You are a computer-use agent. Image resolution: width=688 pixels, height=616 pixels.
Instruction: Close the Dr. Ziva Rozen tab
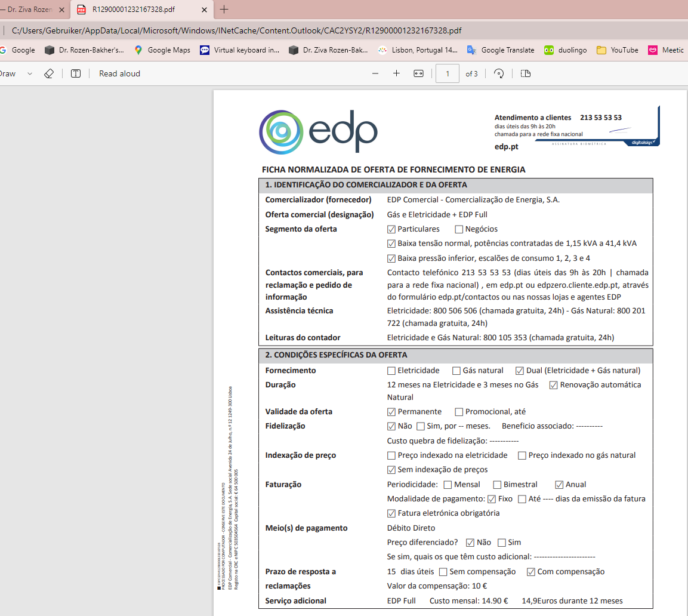(x=62, y=10)
